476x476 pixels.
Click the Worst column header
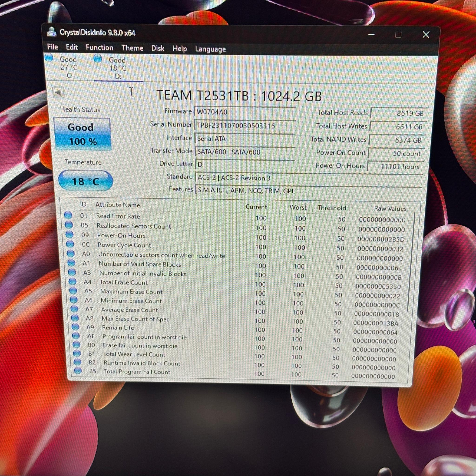(x=298, y=207)
